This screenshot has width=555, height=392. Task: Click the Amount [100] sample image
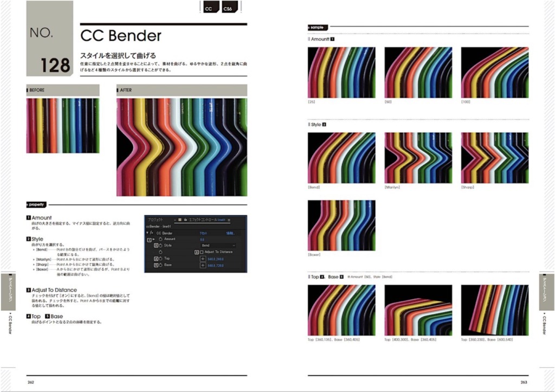click(x=495, y=73)
